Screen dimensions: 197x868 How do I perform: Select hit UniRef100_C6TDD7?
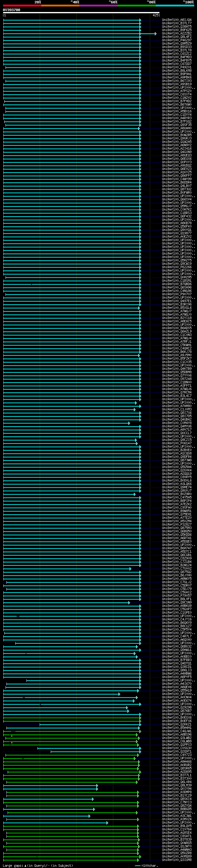pyautogui.click(x=177, y=64)
